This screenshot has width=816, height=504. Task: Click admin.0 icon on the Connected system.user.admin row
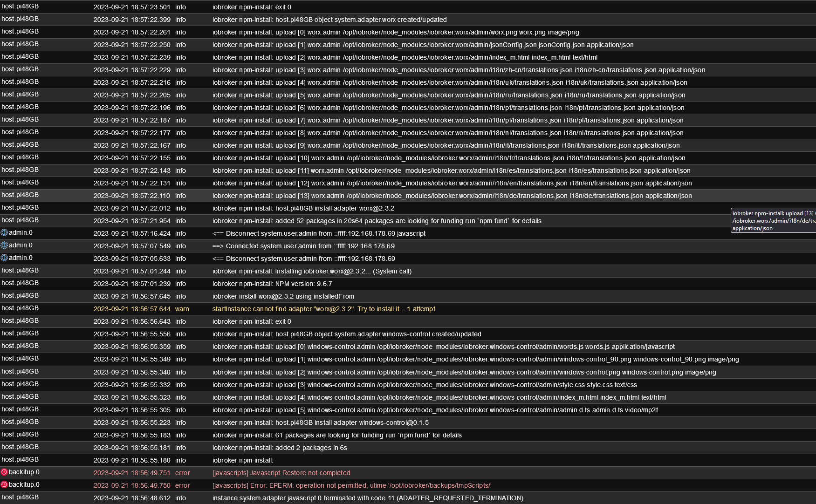(4, 245)
